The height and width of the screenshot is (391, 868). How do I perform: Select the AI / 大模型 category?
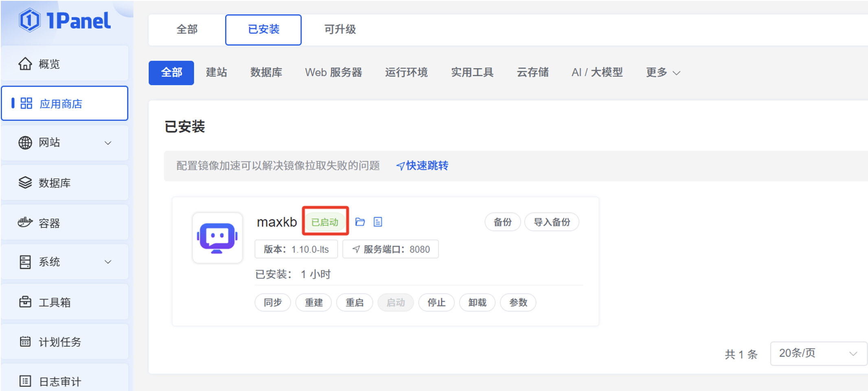point(597,72)
